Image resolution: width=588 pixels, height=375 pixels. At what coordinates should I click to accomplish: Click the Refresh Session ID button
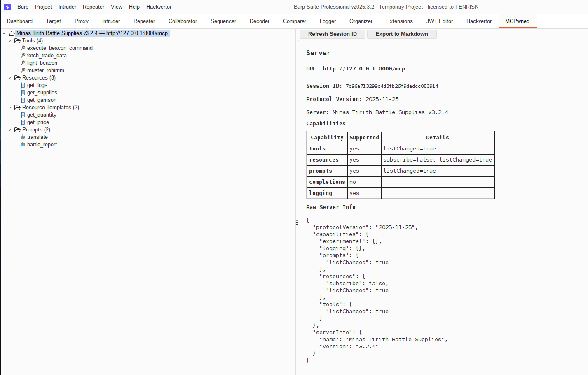click(332, 34)
